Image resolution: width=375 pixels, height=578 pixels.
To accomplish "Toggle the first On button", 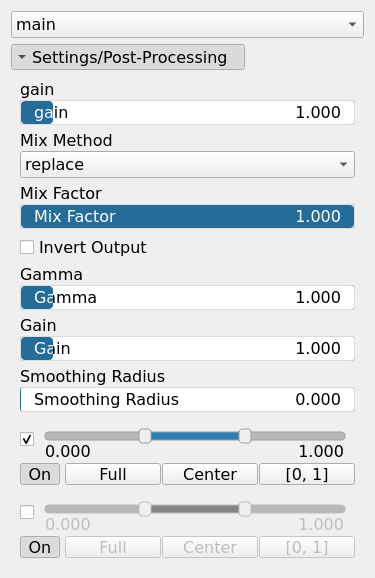I will pos(40,474).
